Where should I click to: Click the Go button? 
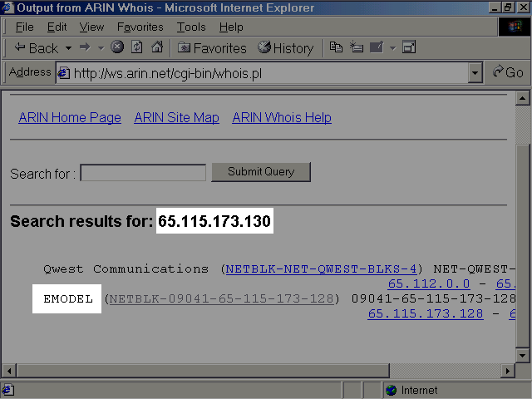pos(508,72)
